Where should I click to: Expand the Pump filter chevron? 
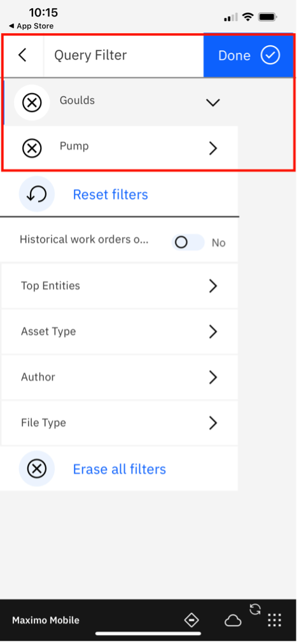tap(213, 148)
